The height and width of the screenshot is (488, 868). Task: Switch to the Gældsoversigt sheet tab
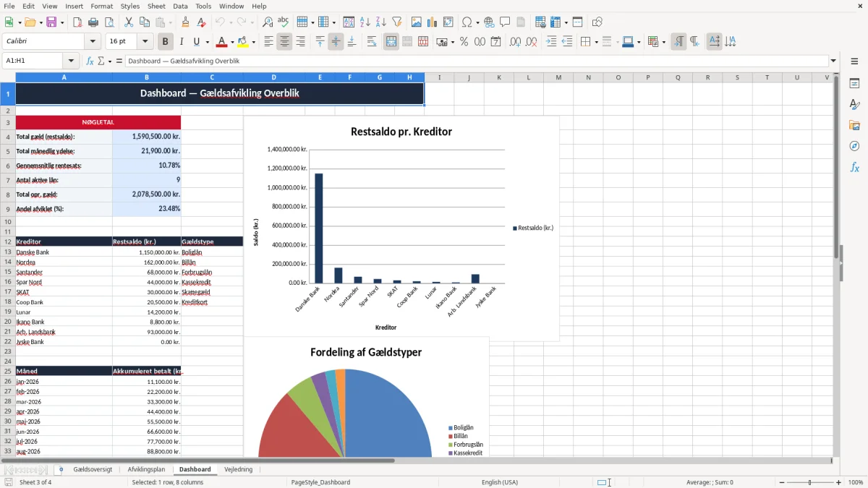point(93,469)
